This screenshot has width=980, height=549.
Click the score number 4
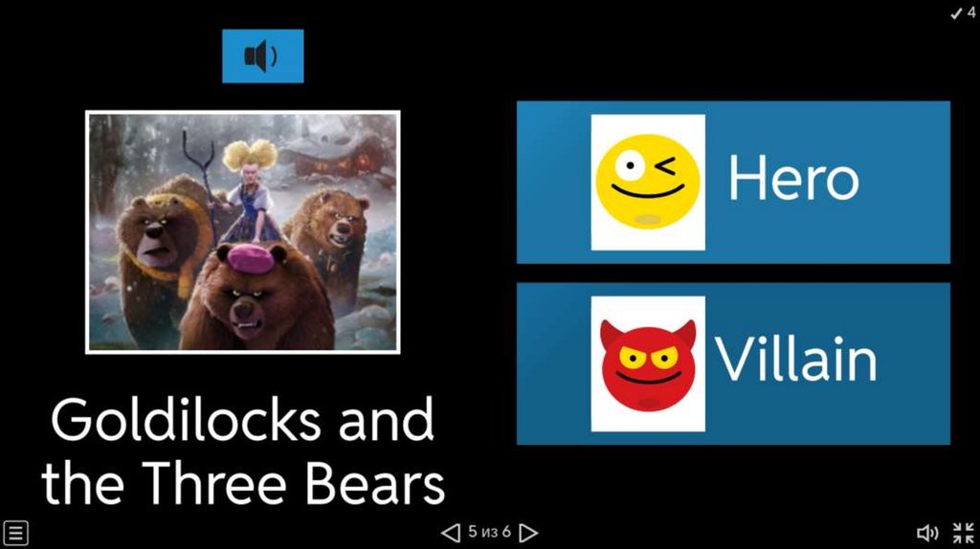(970, 12)
